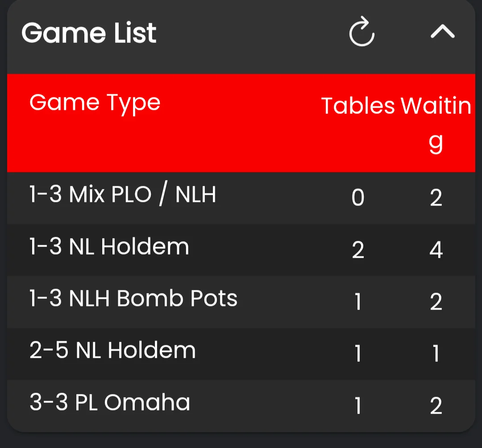Image resolution: width=482 pixels, height=448 pixels.
Task: Click tables count for 1-3 NL Holdem
Action: (358, 249)
